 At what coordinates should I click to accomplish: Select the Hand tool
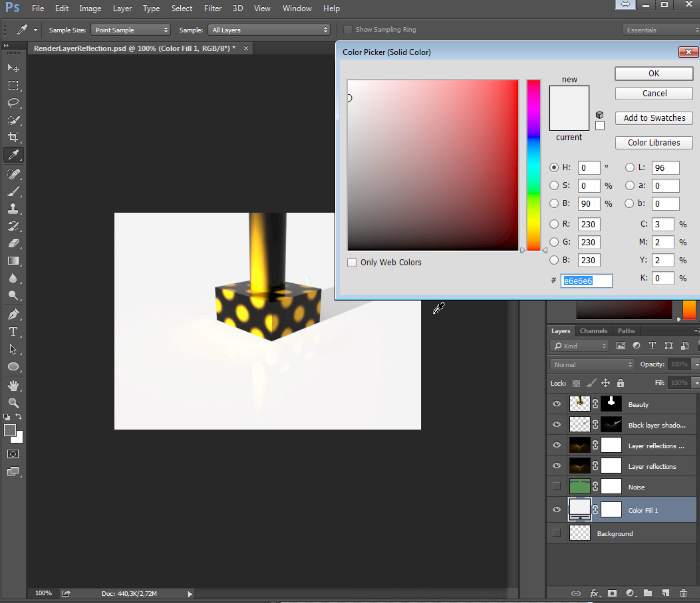point(13,385)
